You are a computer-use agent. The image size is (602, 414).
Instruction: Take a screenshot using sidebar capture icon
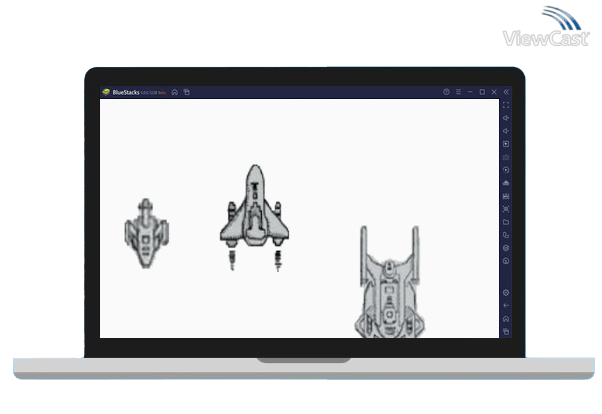point(506,209)
